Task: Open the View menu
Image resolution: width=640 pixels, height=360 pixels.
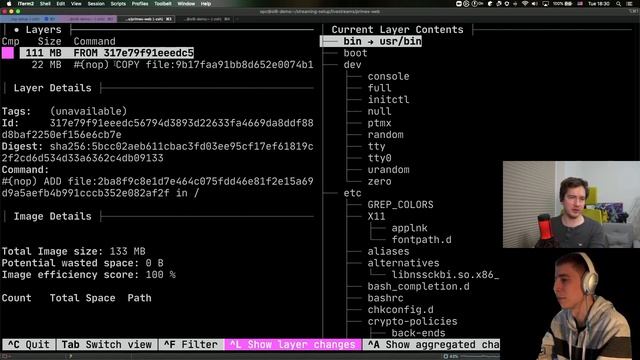Action: (x=76, y=4)
